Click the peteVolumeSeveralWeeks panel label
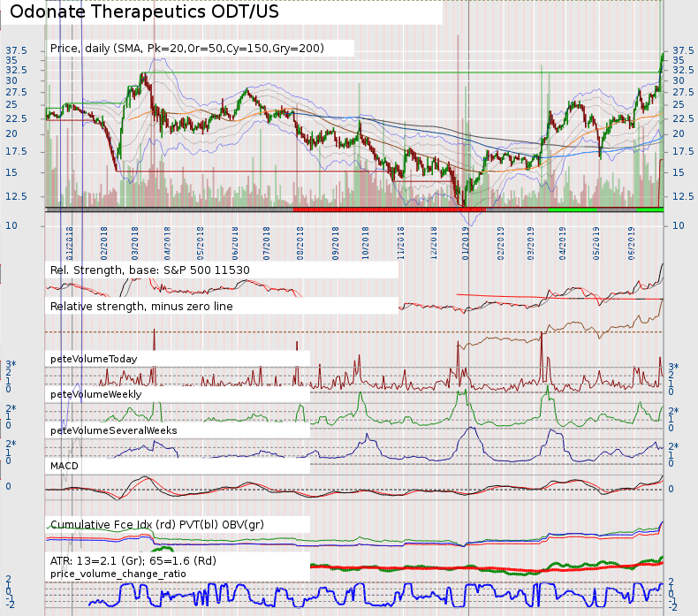698x616 pixels. click(113, 430)
